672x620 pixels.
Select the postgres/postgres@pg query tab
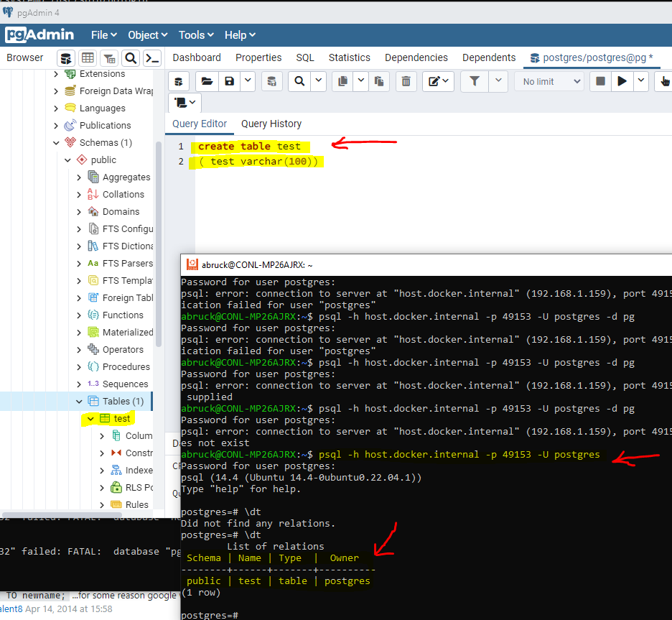tap(592, 58)
